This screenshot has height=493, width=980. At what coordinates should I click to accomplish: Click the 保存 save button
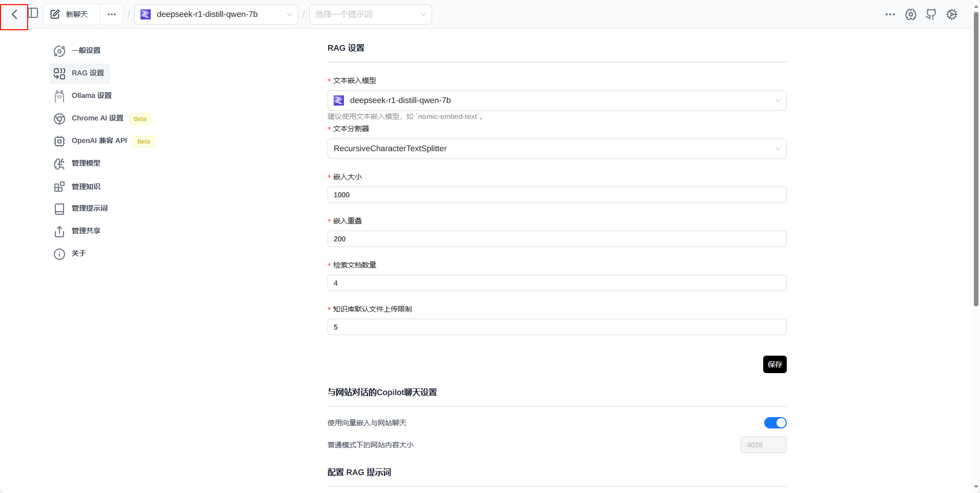[774, 364]
